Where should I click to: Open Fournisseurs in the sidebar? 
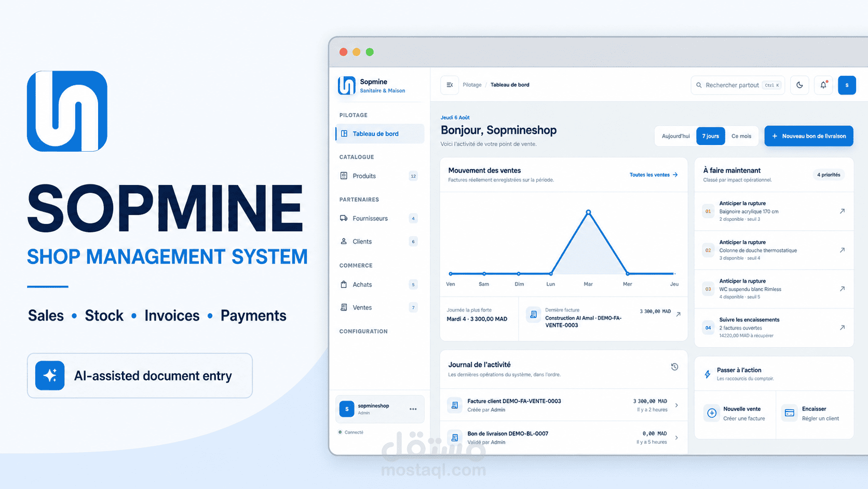380,218
